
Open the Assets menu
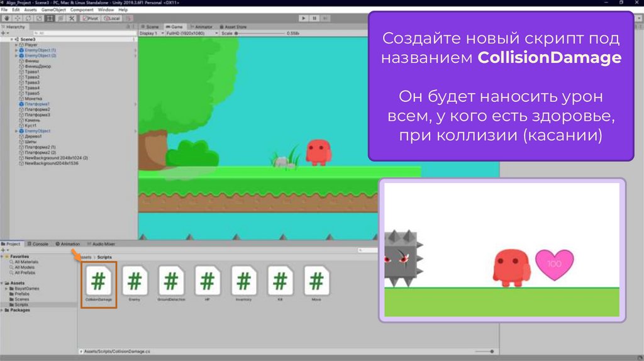tap(30, 9)
